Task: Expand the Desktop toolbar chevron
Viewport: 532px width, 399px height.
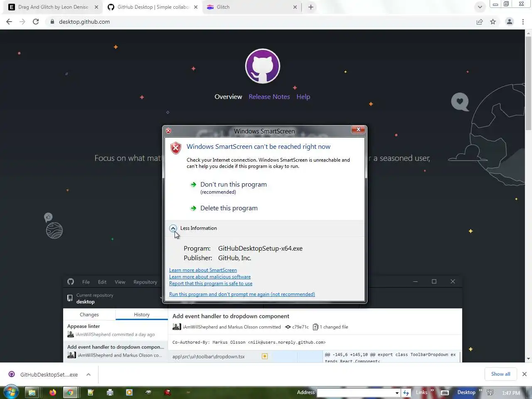Action: (x=480, y=390)
